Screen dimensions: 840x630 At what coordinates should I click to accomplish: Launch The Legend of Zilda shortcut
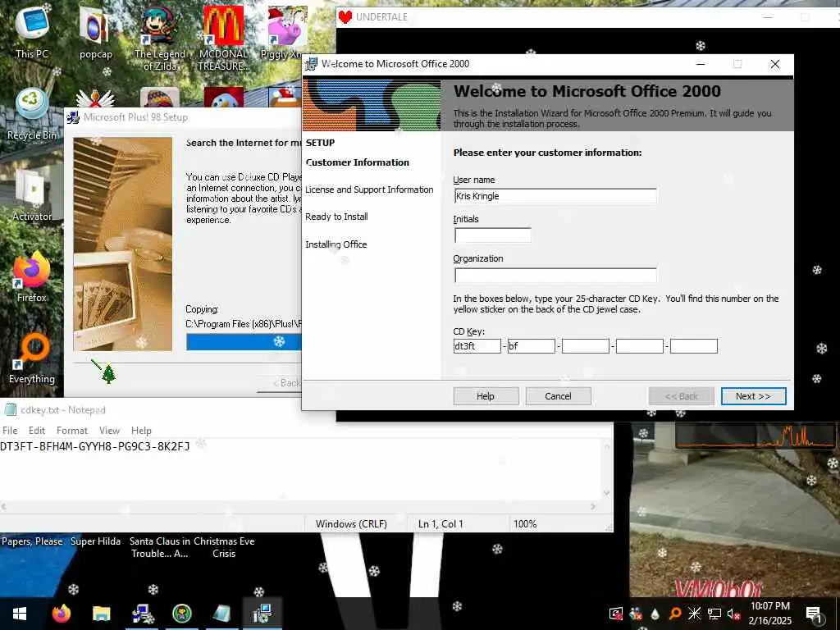(159, 38)
